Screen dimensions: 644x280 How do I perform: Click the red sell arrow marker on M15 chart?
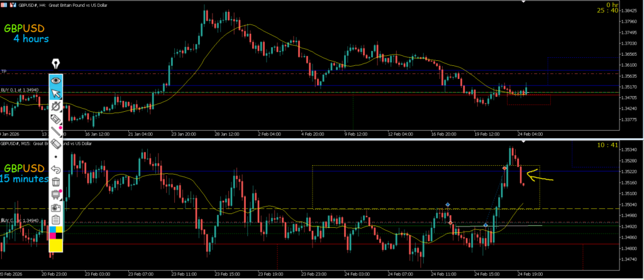coord(504,168)
